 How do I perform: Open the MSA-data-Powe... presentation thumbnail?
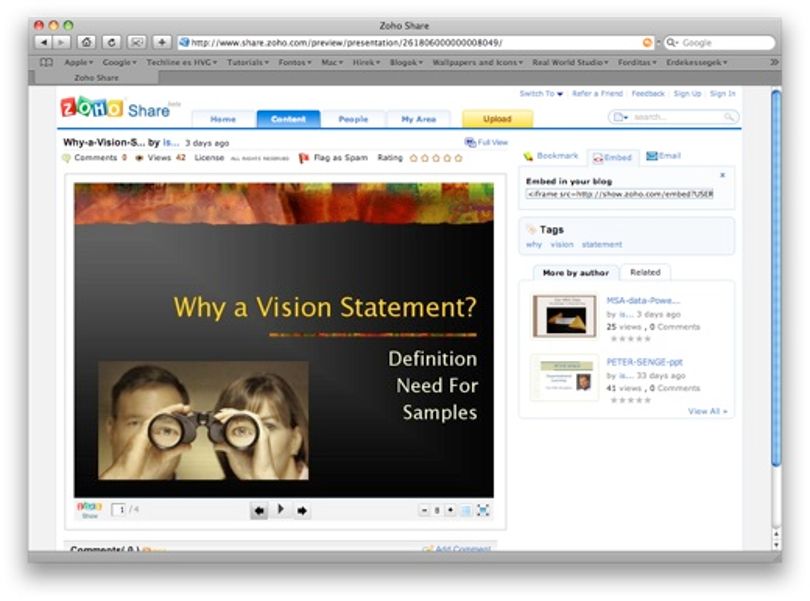coord(565,316)
